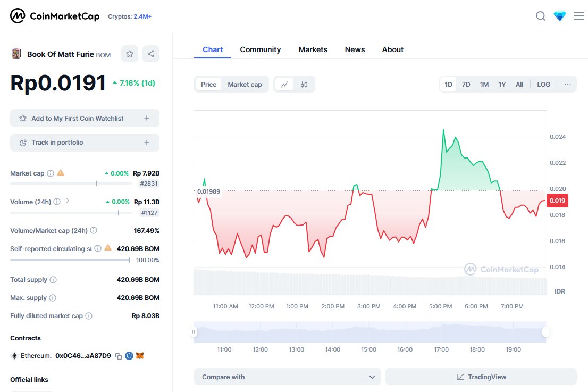Image resolution: width=588 pixels, height=392 pixels.
Task: Click the 167.49% volume ratio value
Action: click(x=147, y=230)
